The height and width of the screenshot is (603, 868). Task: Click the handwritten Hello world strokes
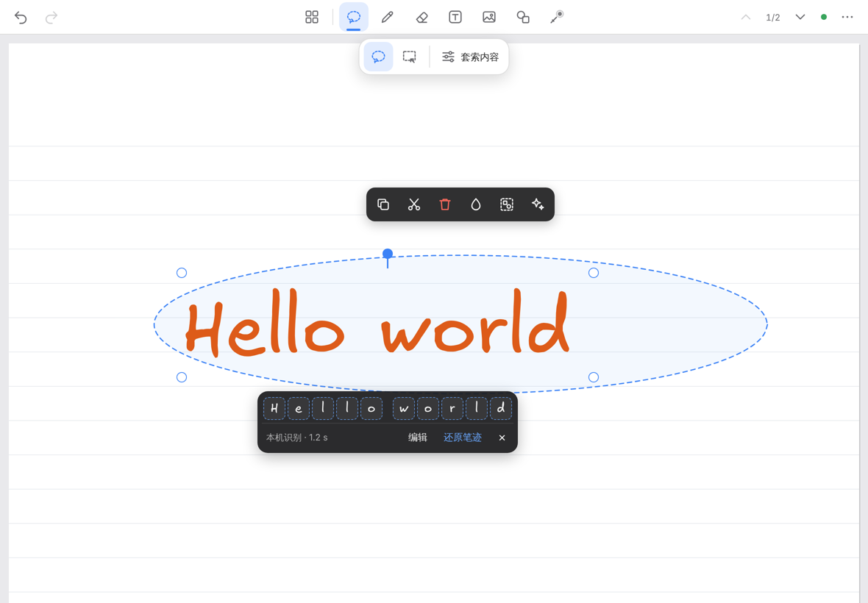coord(377,323)
